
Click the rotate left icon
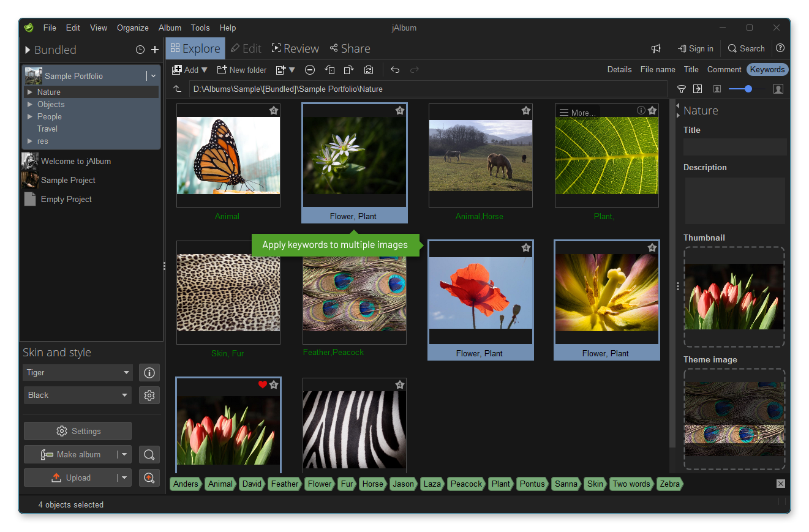coord(329,70)
